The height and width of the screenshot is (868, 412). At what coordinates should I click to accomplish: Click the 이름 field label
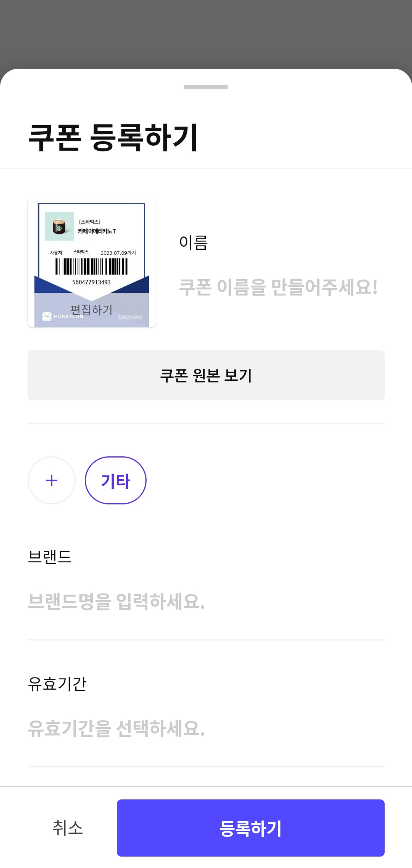click(193, 242)
